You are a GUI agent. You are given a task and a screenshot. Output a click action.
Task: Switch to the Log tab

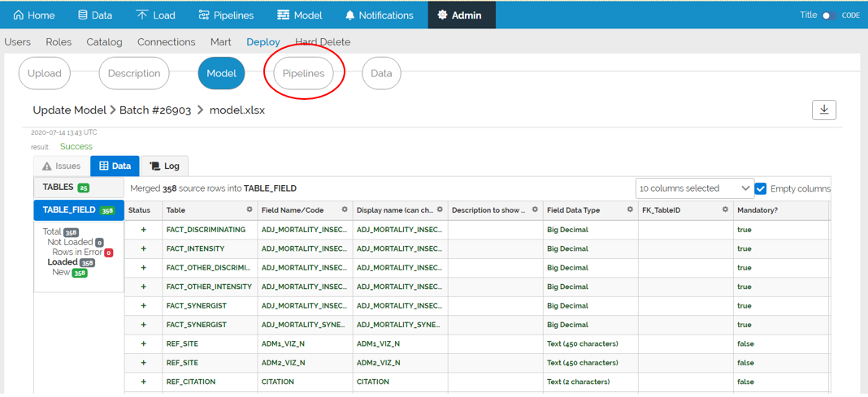pyautogui.click(x=164, y=166)
